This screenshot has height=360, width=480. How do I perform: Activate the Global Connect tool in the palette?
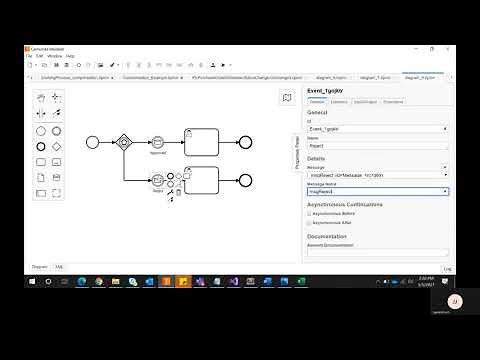[56, 113]
